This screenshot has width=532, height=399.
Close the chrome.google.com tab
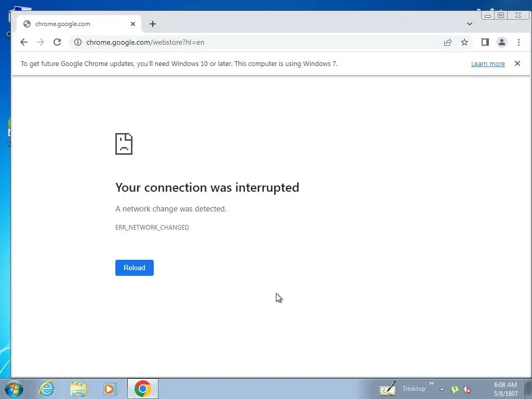[133, 24]
